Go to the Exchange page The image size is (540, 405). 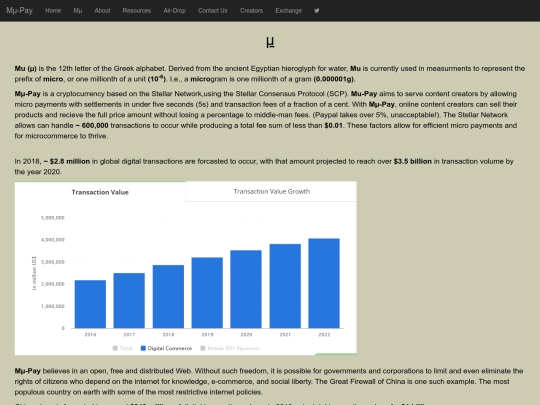coord(289,11)
